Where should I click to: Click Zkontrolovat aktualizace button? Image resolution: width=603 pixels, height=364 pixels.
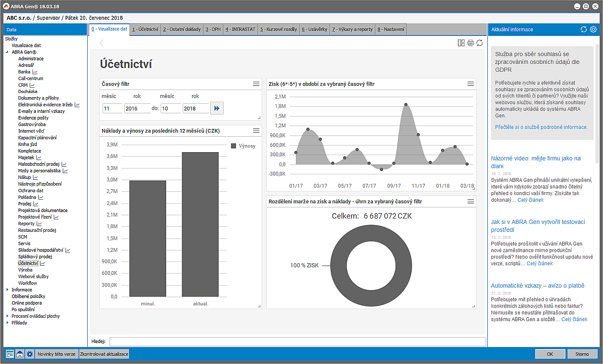click(104, 354)
